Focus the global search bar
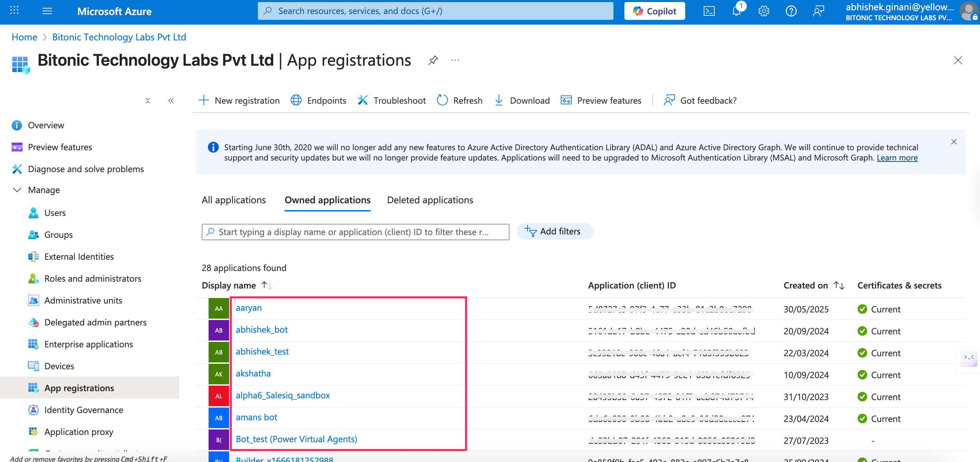This screenshot has height=462, width=980. coord(435,11)
